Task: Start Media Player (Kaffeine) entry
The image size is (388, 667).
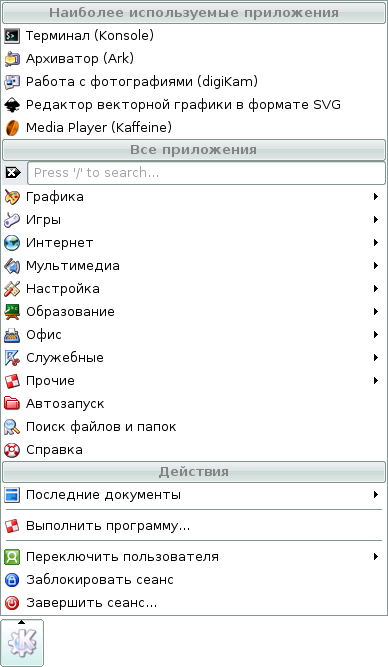Action: 194,128
